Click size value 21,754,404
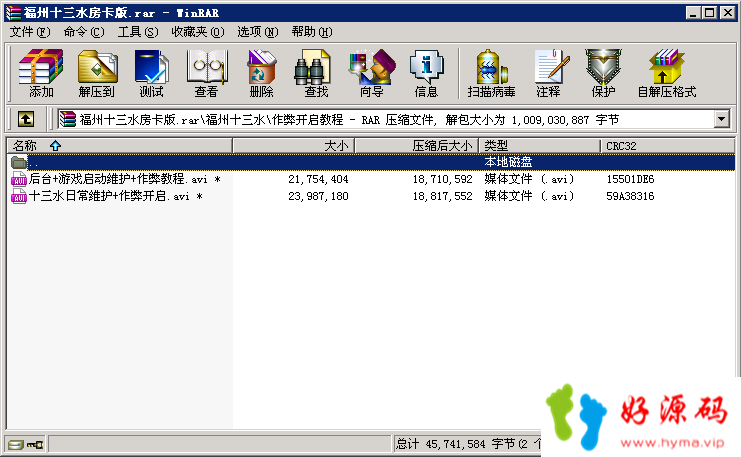The width and height of the screenshot is (741, 457). [318, 180]
